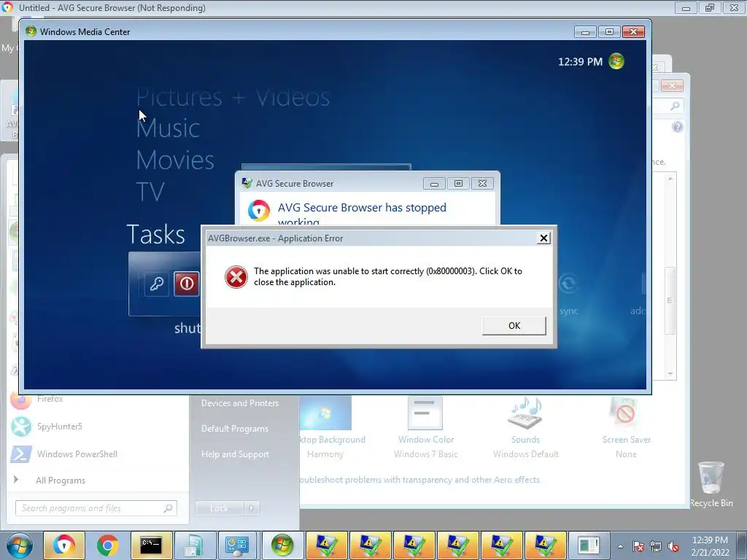Open the network tray icon

[x=656, y=546]
